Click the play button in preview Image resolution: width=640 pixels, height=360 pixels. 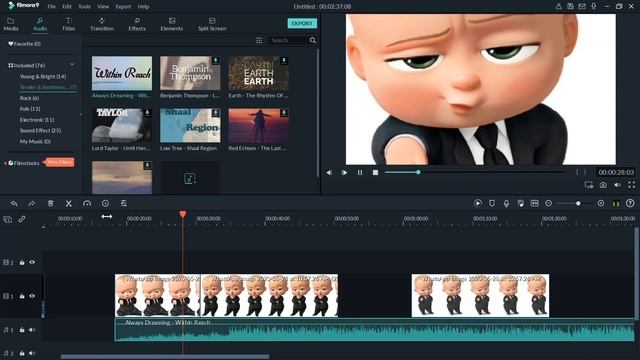point(344,173)
